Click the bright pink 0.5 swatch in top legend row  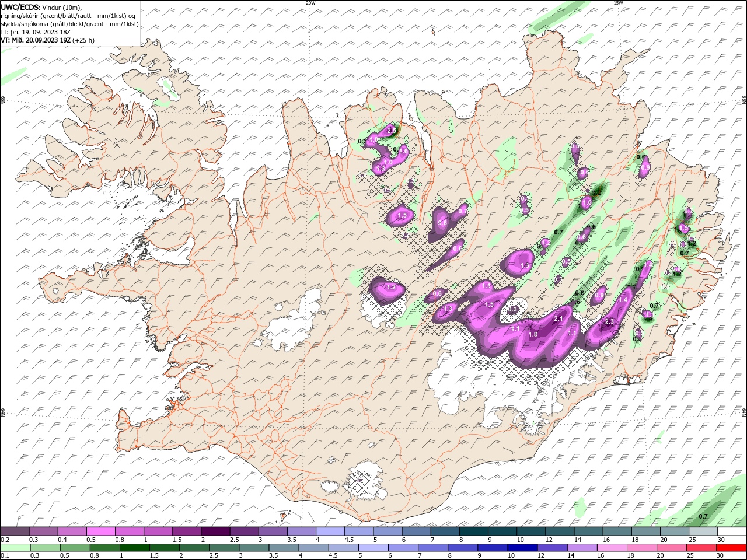pyautogui.click(x=101, y=531)
